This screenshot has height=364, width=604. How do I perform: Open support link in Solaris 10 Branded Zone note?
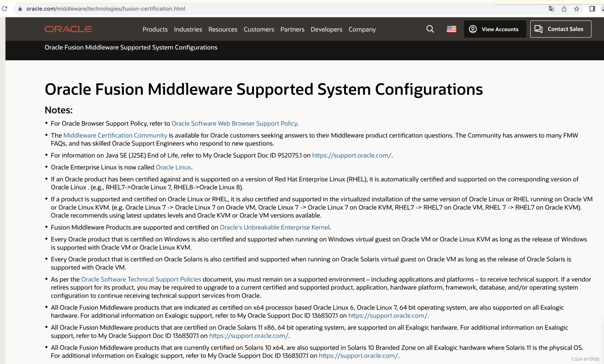[358, 356]
